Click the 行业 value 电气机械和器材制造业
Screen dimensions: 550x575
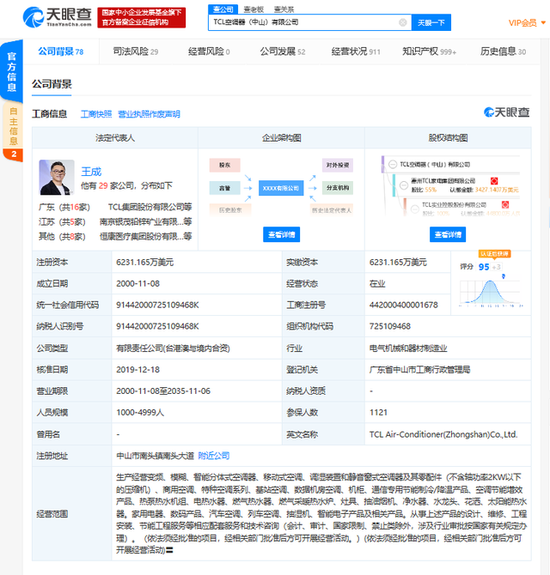point(408,348)
